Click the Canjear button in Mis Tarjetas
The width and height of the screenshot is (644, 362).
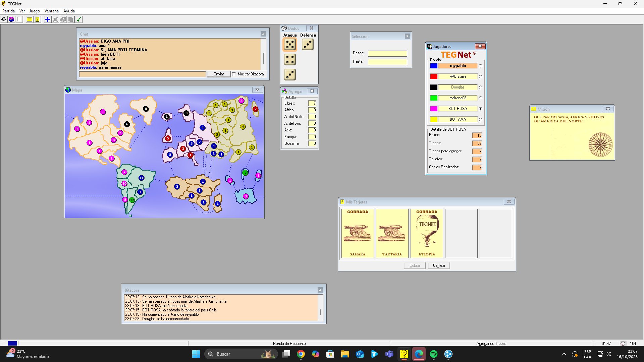pos(439,265)
